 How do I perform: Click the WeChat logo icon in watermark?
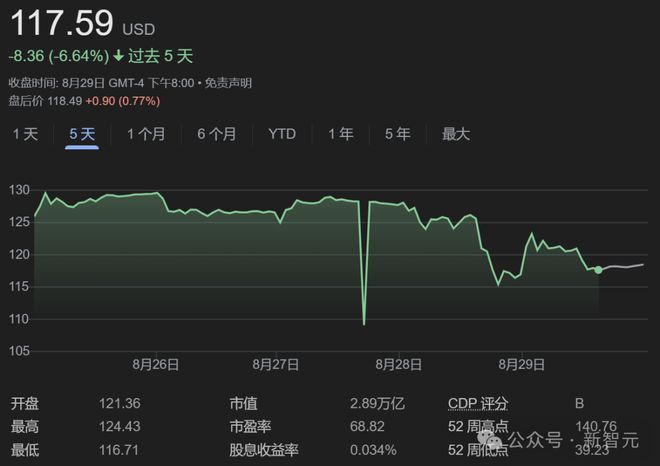click(x=489, y=440)
